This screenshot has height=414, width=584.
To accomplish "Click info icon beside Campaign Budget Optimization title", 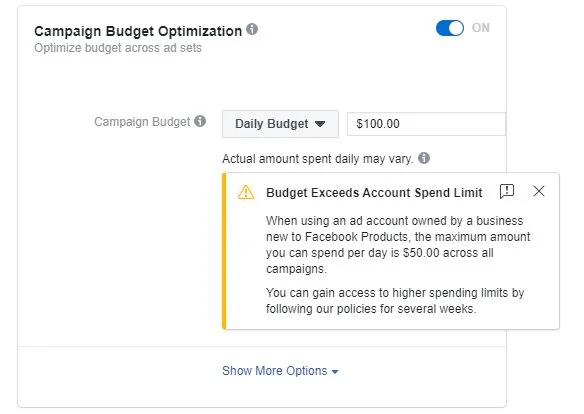I will pos(252,29).
